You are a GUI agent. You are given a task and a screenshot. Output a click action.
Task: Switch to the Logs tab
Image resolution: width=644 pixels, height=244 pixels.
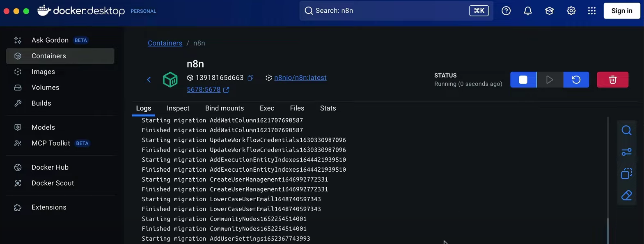click(144, 108)
